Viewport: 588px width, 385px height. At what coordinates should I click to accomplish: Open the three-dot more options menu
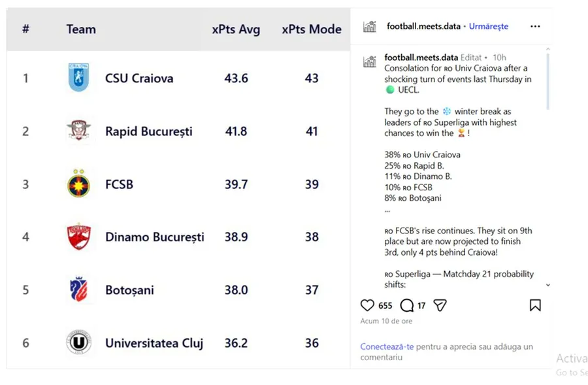[x=535, y=27]
